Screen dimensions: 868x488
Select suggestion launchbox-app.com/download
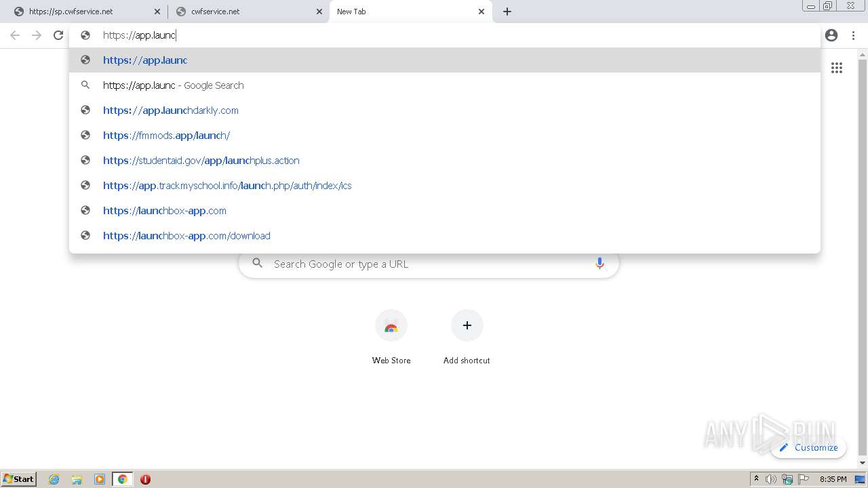[445, 236]
